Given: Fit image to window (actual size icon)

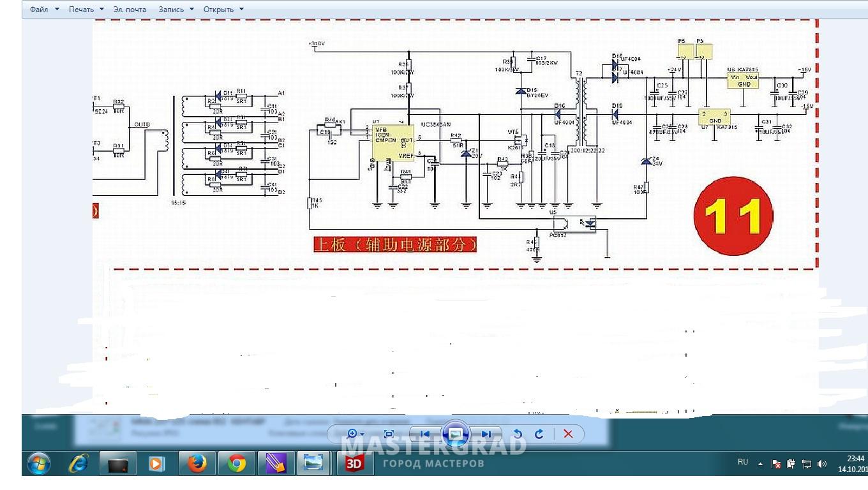Looking at the screenshot, I should point(389,434).
